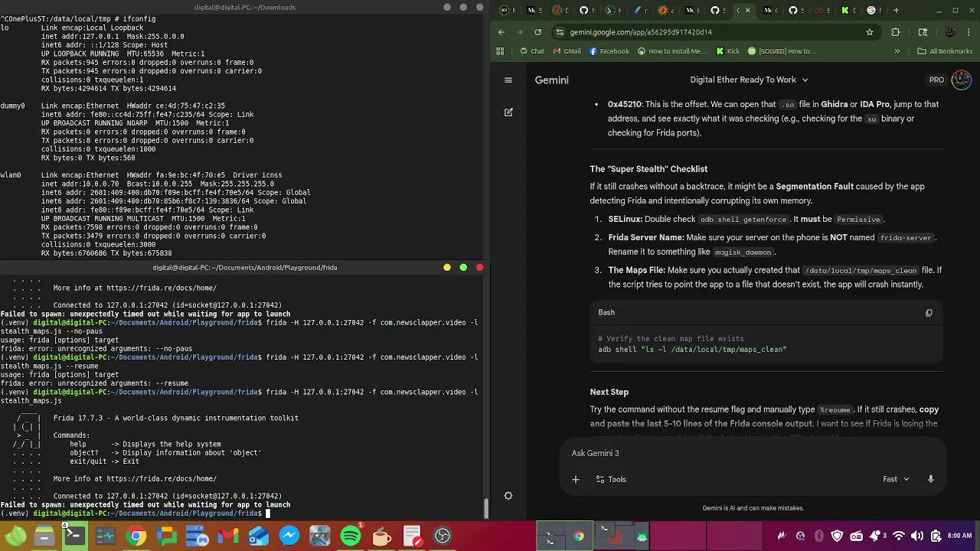The image size is (980, 551).
Task: Click the adb shell ls command in code block
Action: pyautogui.click(x=692, y=350)
